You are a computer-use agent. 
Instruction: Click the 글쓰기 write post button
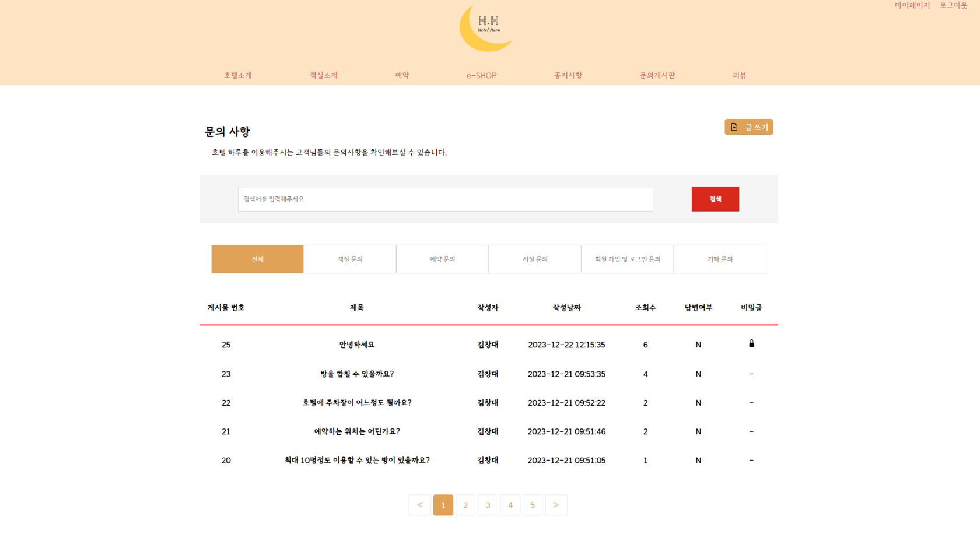[x=748, y=127]
